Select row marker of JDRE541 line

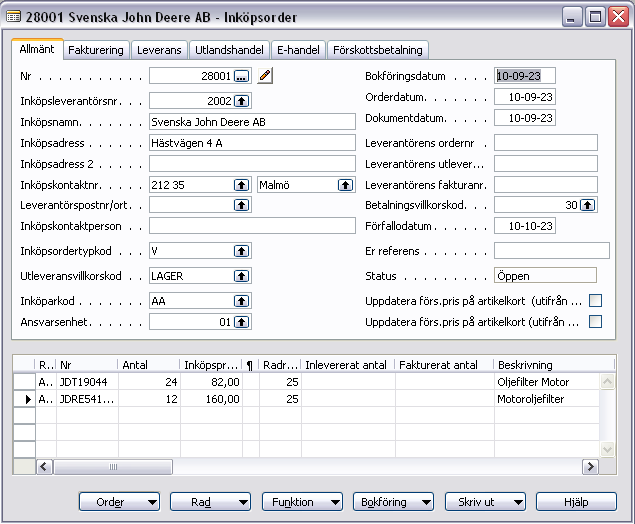point(25,399)
